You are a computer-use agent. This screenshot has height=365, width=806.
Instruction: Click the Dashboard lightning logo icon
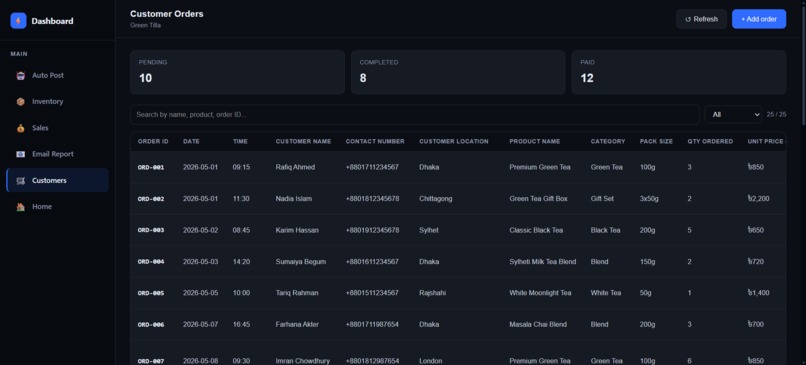tap(18, 21)
